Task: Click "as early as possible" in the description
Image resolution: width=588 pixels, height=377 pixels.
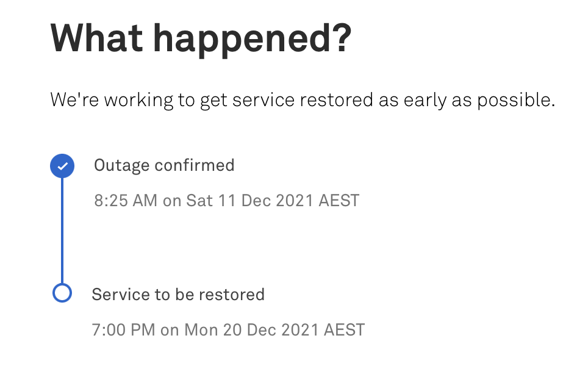Action: click(467, 100)
